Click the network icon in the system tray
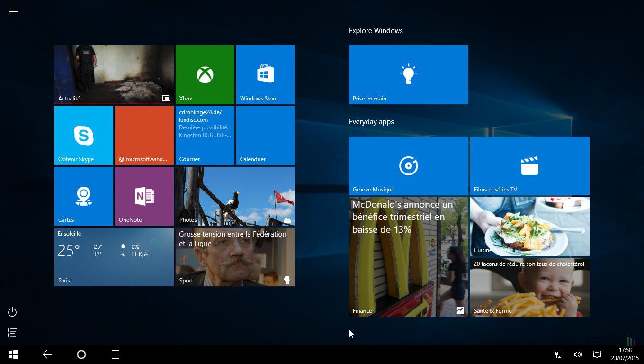Image resolution: width=644 pixels, height=364 pixels. click(x=559, y=355)
